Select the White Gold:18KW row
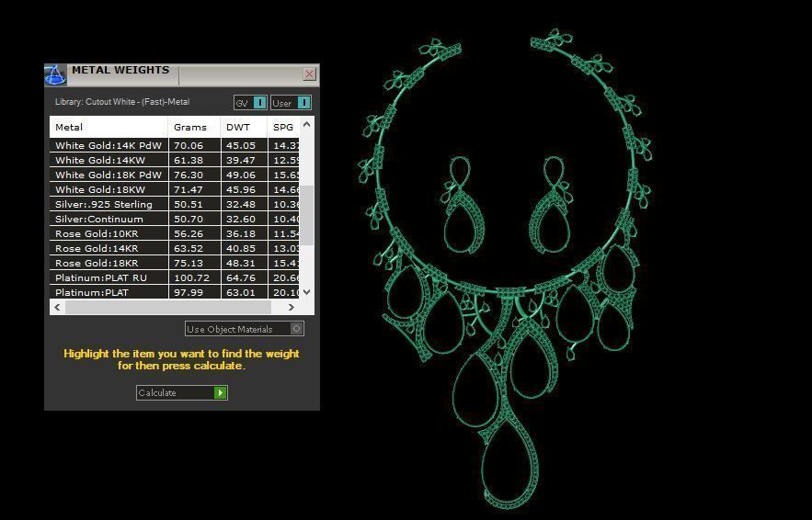The width and height of the screenshot is (812, 520). [175, 189]
